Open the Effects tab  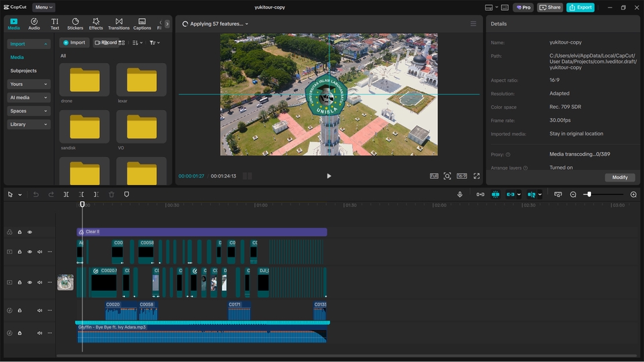pos(96,24)
